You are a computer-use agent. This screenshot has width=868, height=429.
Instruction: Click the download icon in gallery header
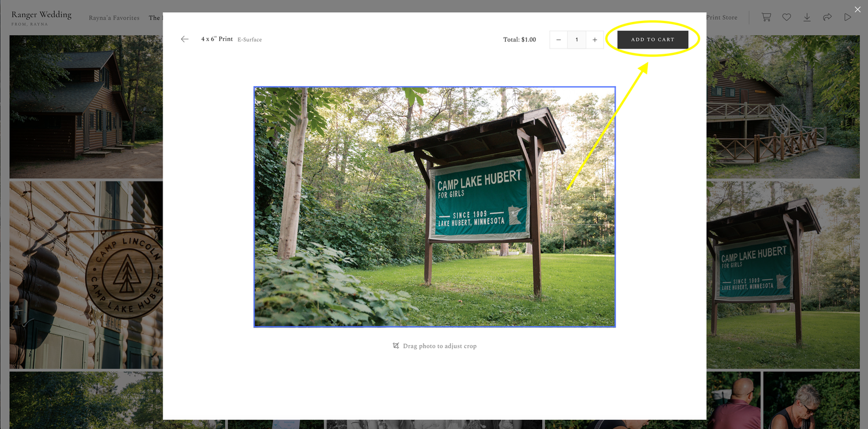pyautogui.click(x=807, y=17)
